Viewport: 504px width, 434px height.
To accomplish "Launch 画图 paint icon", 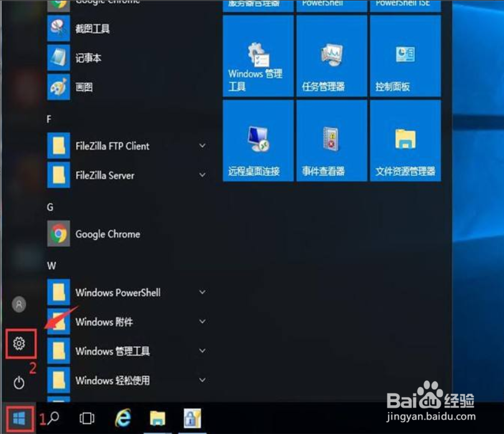I will [59, 87].
